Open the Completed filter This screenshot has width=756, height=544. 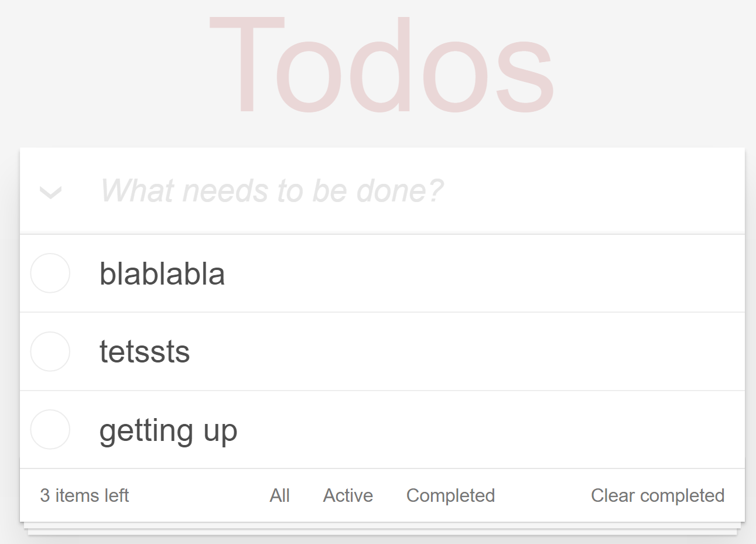(450, 495)
